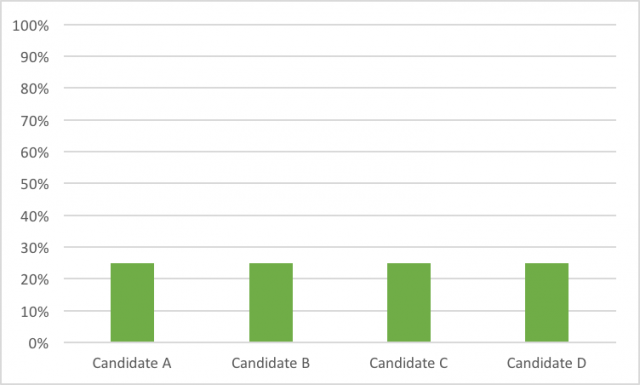
Task: Click the 100% axis label
Action: [x=31, y=26]
